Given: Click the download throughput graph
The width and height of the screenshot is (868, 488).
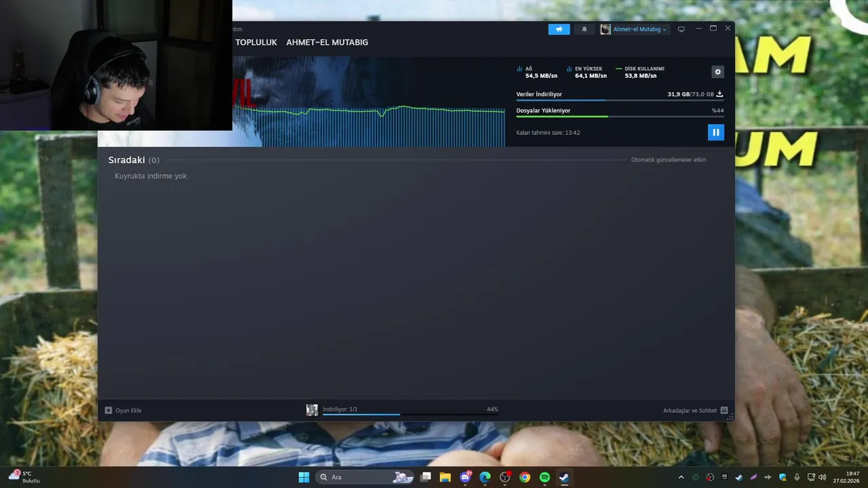Looking at the screenshot, I should pos(370,125).
